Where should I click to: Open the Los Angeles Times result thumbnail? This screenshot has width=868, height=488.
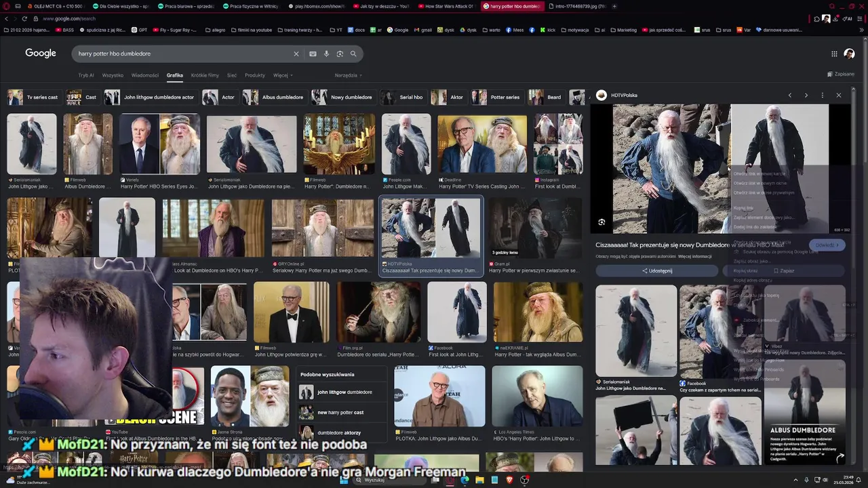[x=537, y=396]
